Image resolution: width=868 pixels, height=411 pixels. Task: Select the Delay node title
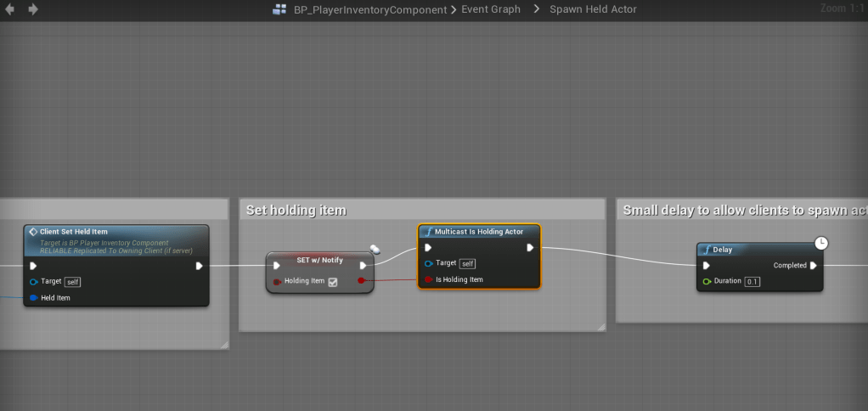723,250
